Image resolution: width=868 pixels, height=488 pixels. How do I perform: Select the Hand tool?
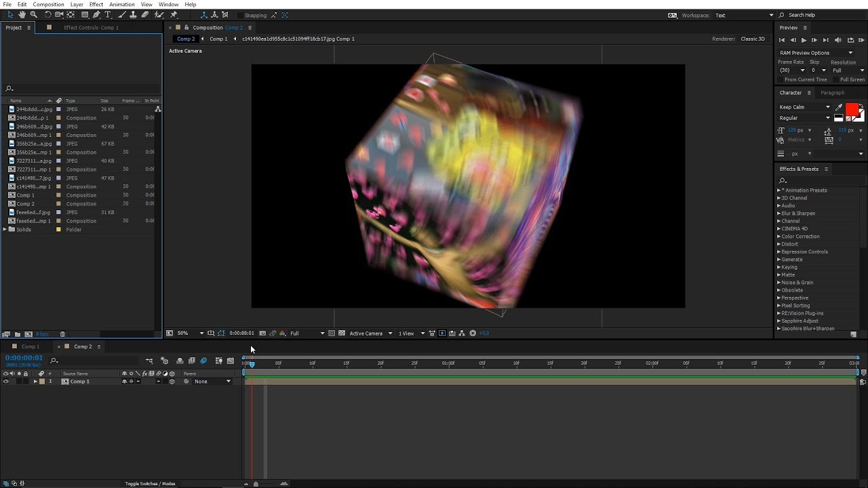click(22, 14)
